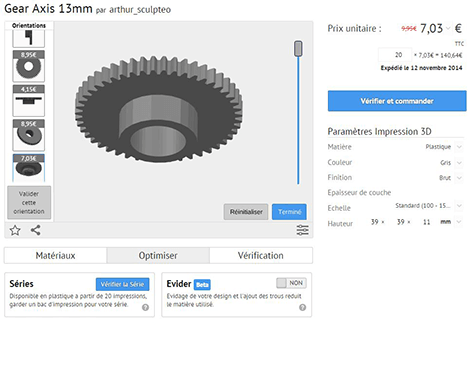This screenshot has height=375, width=470.
Task: Click the Terminé button
Action: [289, 212]
